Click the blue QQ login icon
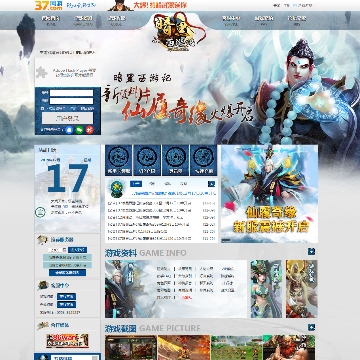 point(69,130)
